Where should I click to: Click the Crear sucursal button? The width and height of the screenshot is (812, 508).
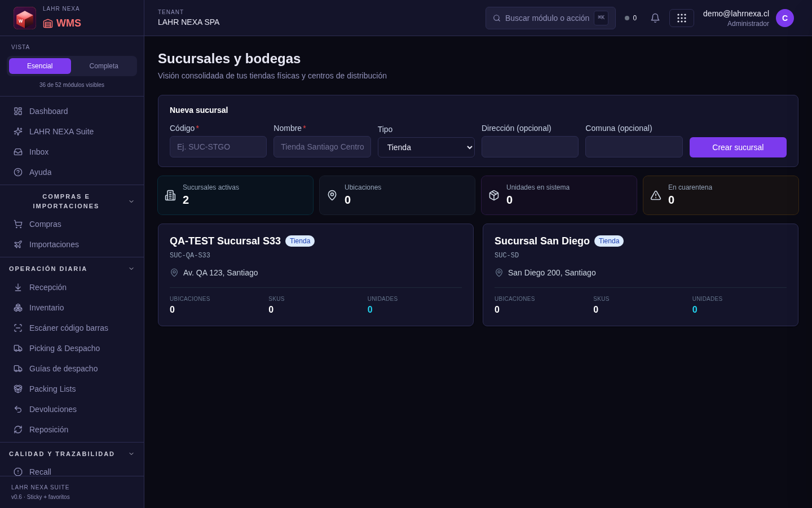[738, 147]
